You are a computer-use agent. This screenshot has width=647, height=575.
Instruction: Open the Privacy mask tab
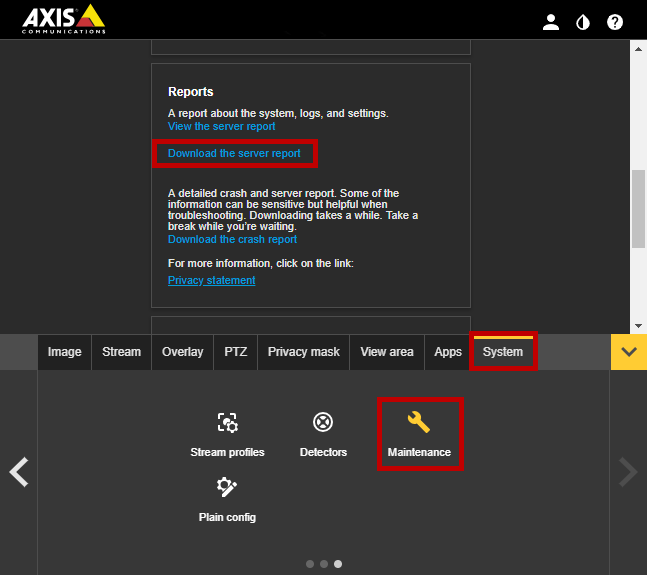303,352
